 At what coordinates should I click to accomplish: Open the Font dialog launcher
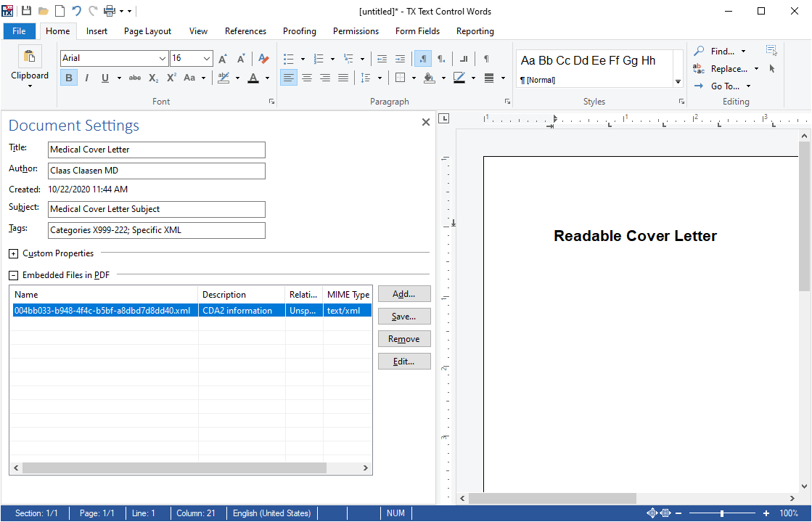point(271,102)
